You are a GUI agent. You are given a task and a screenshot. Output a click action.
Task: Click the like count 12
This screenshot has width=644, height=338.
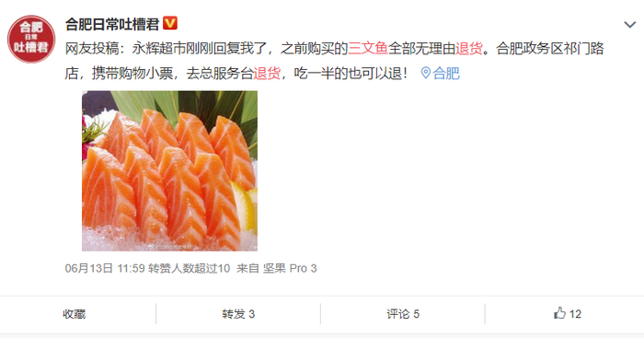click(x=575, y=314)
